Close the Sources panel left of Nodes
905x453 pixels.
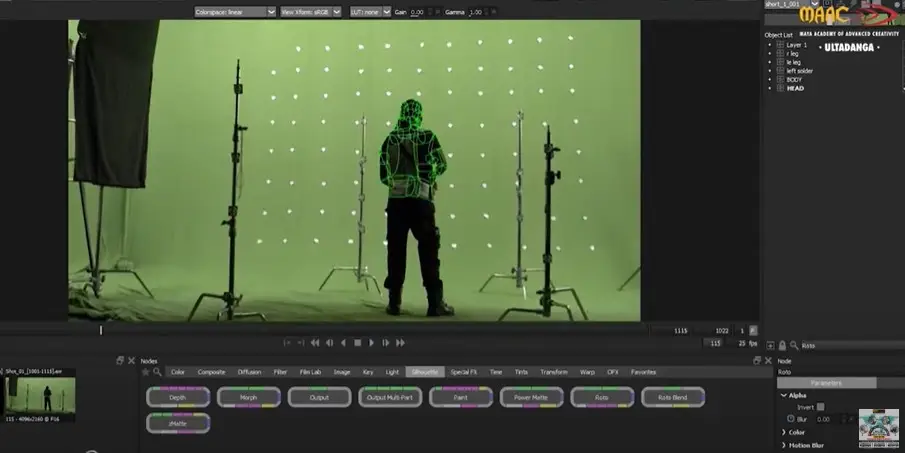132,361
